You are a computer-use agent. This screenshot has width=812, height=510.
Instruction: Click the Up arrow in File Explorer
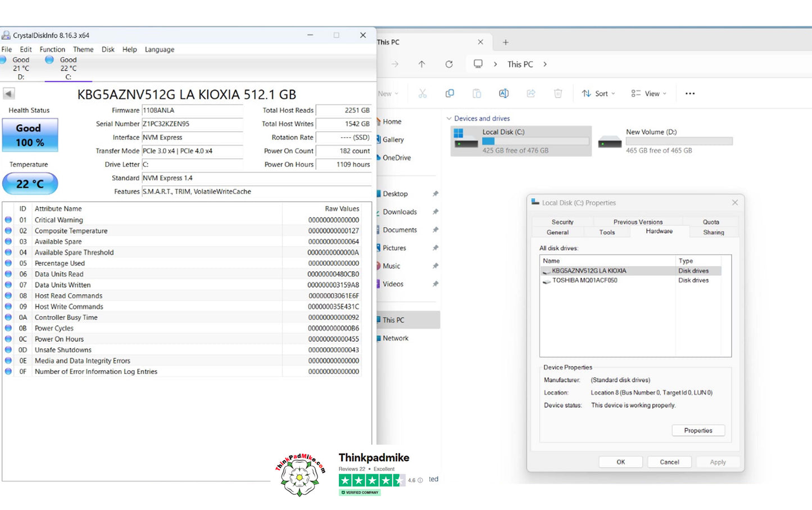click(422, 64)
